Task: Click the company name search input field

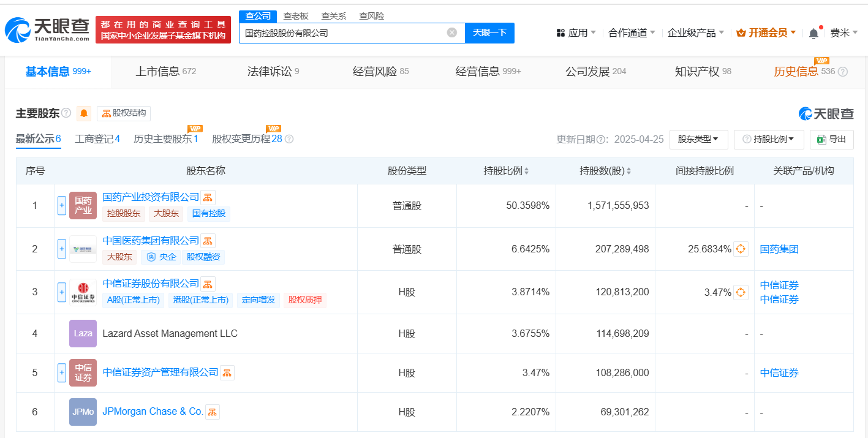Action: coord(343,33)
